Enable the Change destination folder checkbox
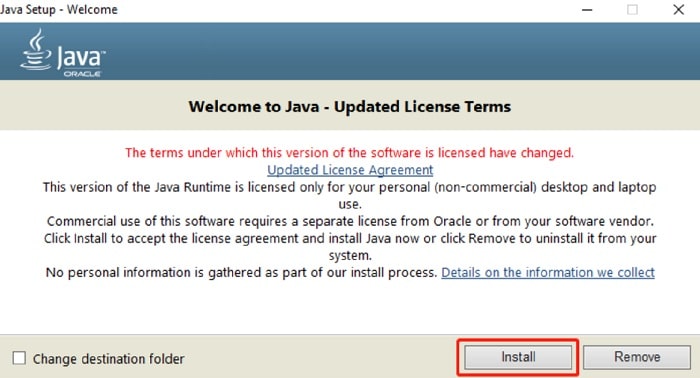Screen dimensions: 700x378 point(19,358)
